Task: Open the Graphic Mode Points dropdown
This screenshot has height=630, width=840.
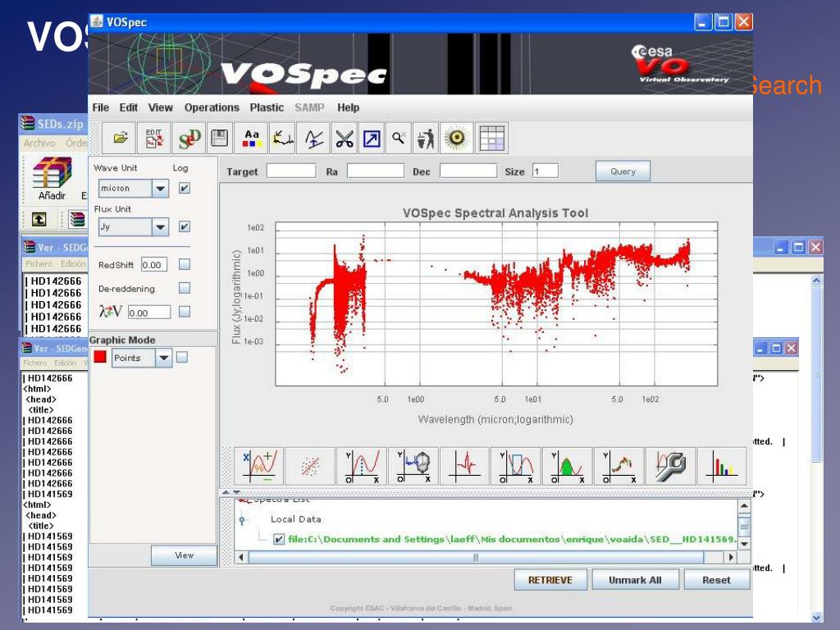Action: [x=164, y=358]
